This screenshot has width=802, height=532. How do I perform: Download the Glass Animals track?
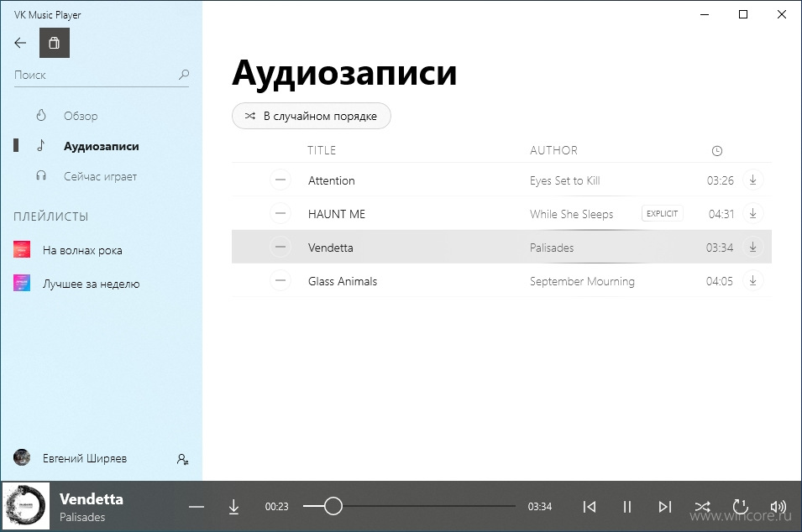tap(753, 280)
